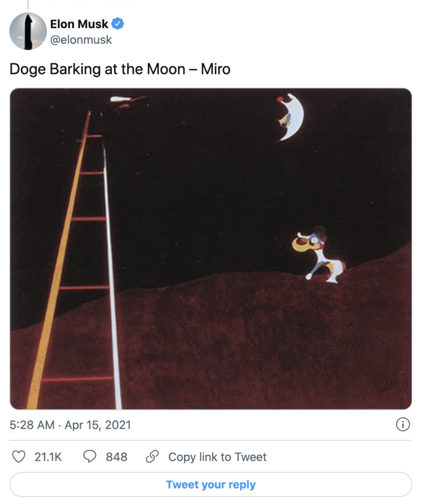Click the 5:28 AM time stamp

tap(32, 425)
